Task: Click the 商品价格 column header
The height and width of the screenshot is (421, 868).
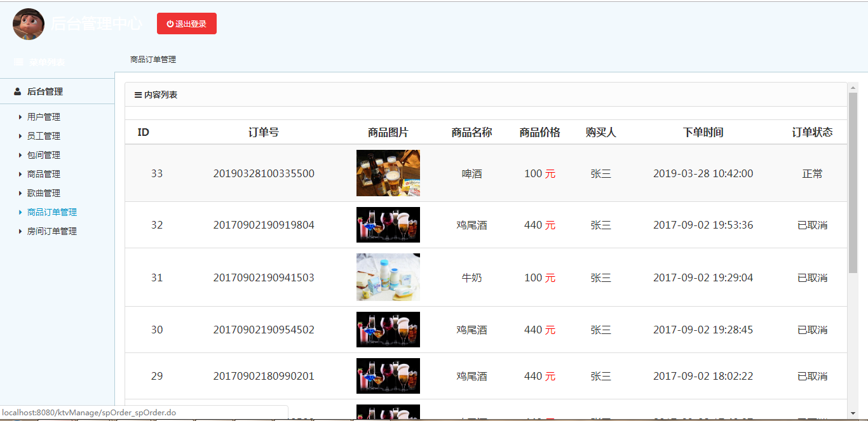Action: (x=540, y=132)
